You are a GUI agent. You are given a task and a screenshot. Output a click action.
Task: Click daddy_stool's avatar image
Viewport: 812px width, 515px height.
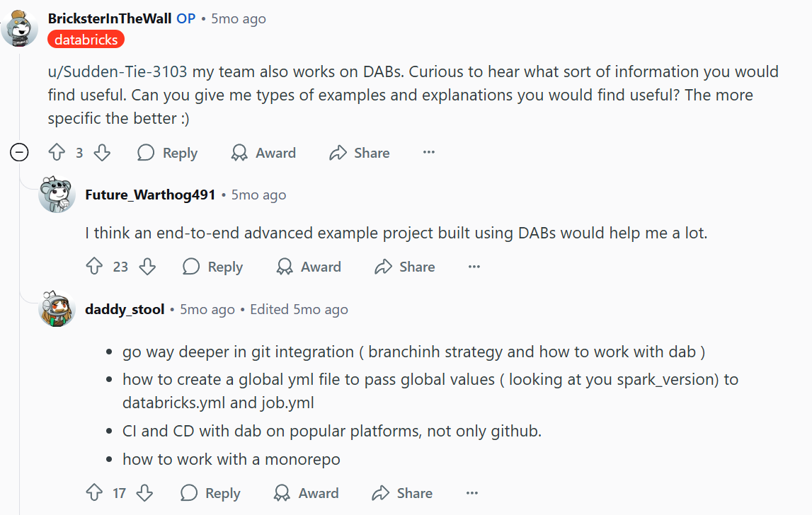coord(57,309)
